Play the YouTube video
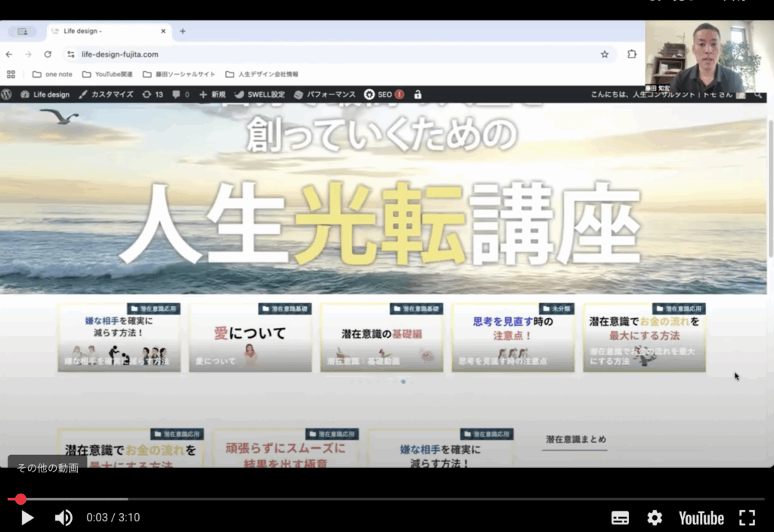The image size is (774, 532). 27,518
